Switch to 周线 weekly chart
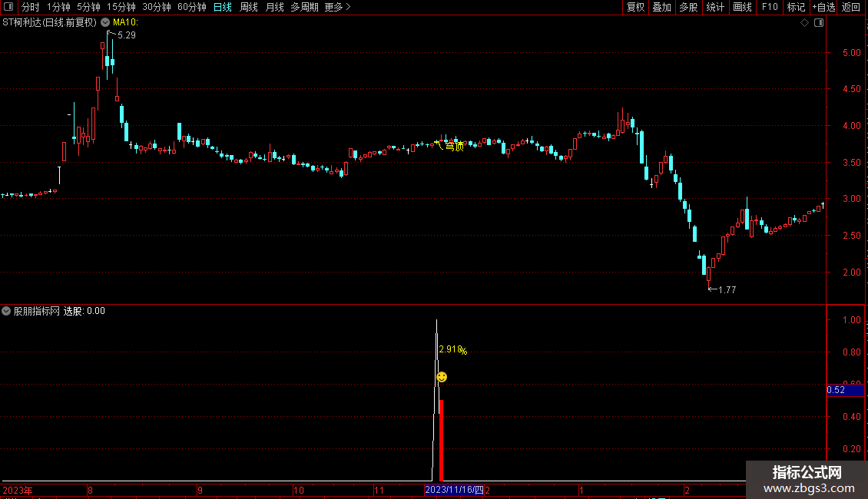 pos(249,7)
